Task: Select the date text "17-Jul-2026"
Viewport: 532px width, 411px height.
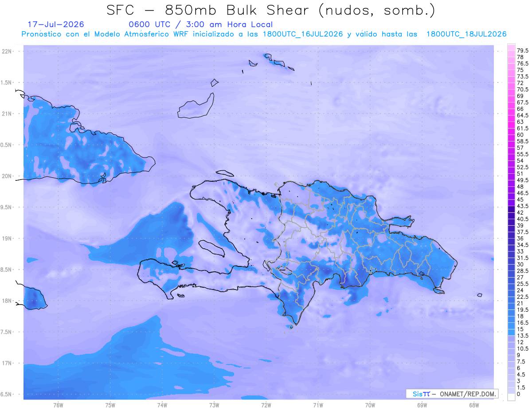Action: pyautogui.click(x=55, y=24)
